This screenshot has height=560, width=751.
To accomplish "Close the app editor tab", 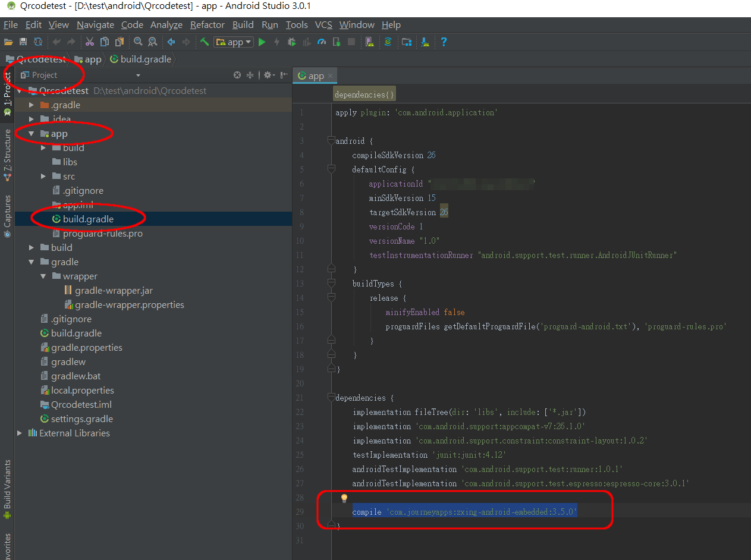I will pos(331,75).
